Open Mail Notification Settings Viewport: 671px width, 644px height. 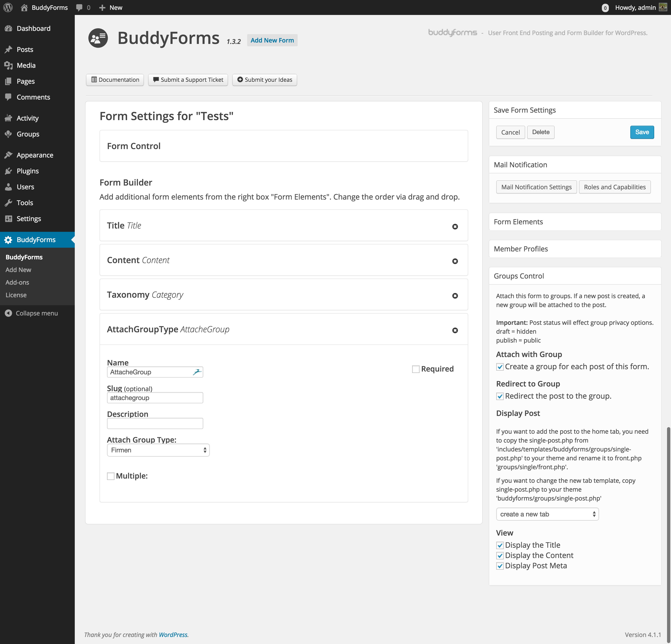536,187
